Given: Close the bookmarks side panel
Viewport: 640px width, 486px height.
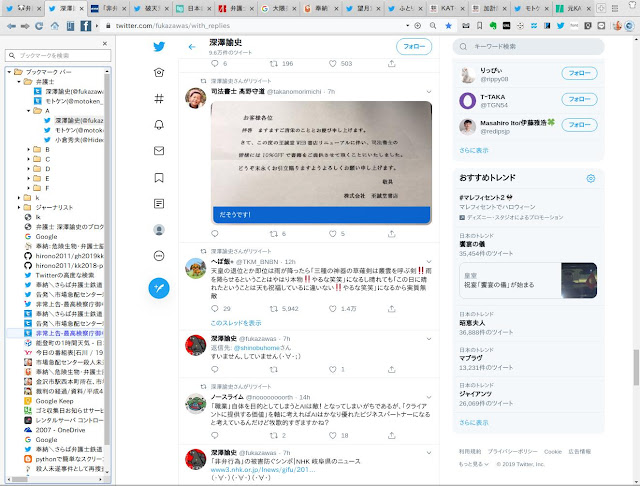Looking at the screenshot, I should 105,43.
